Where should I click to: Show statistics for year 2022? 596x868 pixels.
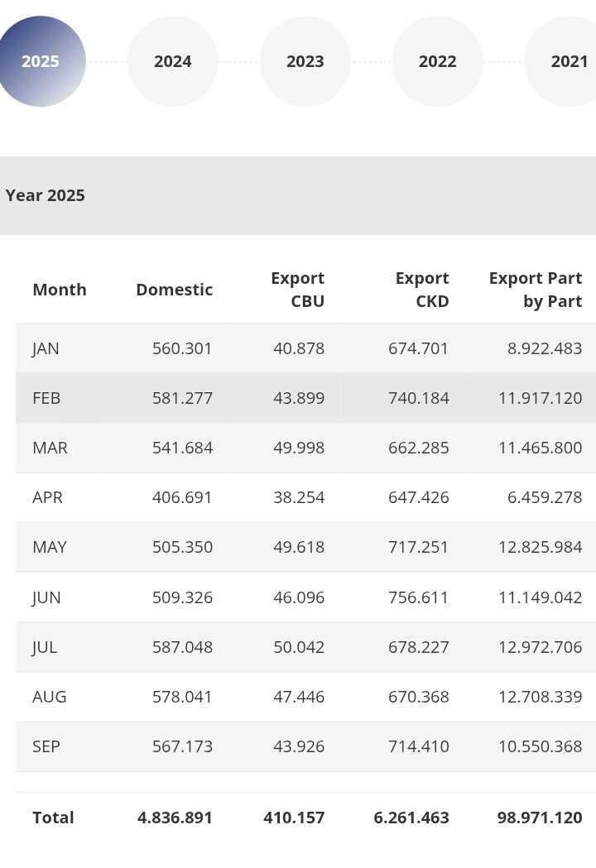click(x=437, y=61)
